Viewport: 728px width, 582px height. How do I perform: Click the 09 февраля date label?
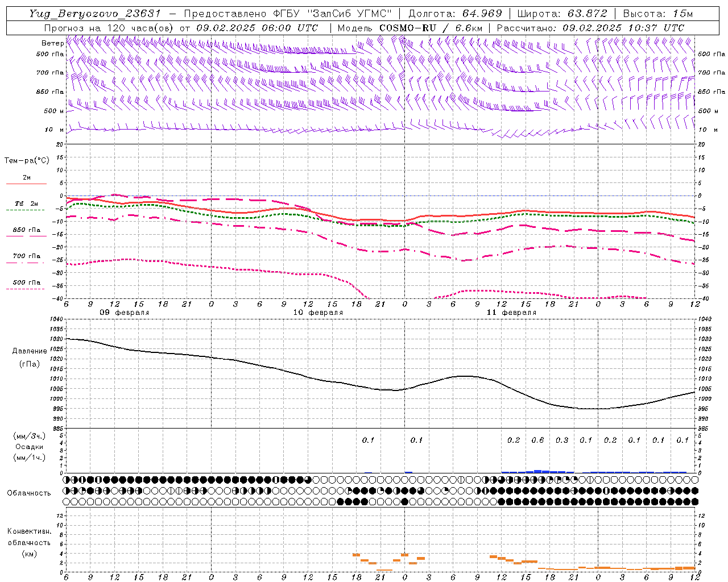125,313
